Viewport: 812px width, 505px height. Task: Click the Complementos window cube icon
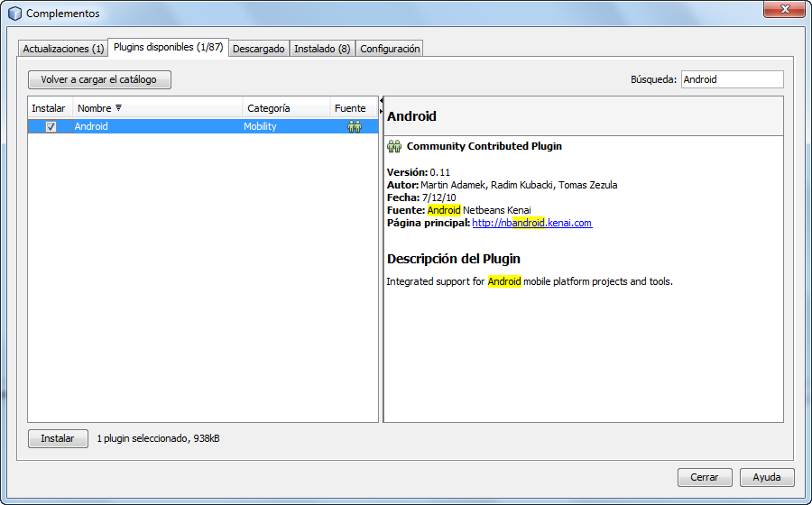pyautogui.click(x=15, y=14)
